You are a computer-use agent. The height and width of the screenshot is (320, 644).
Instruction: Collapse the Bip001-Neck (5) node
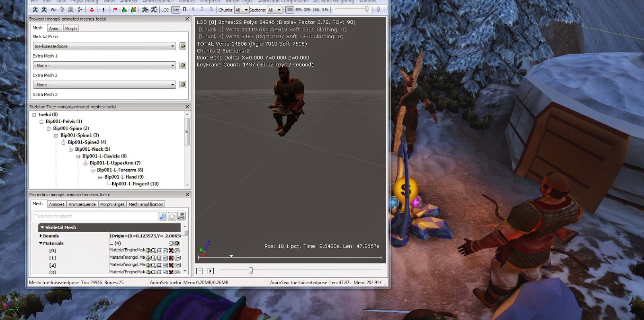[x=71, y=150]
